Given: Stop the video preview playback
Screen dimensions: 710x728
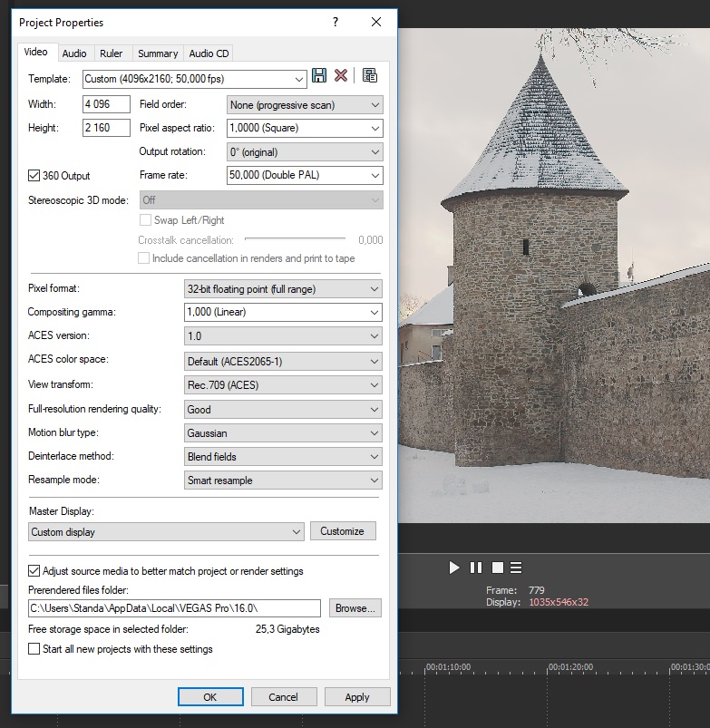Looking at the screenshot, I should (x=497, y=568).
